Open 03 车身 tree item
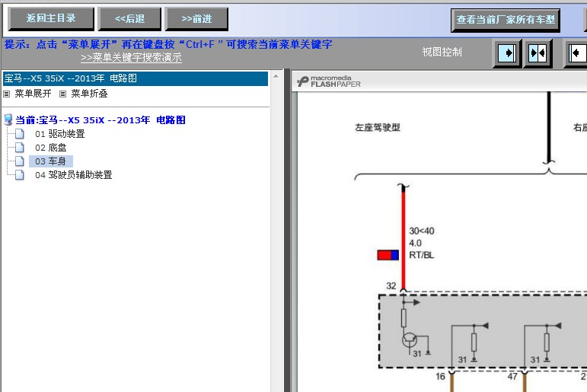587x392 pixels. tap(50, 161)
